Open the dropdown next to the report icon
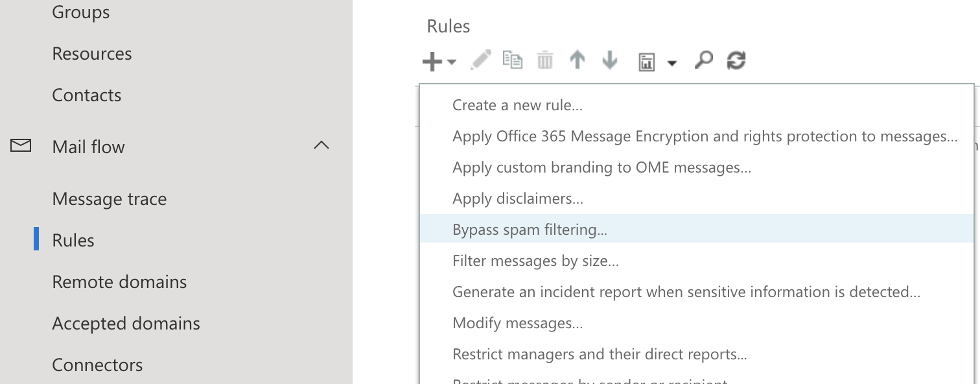The height and width of the screenshot is (384, 980). (672, 63)
